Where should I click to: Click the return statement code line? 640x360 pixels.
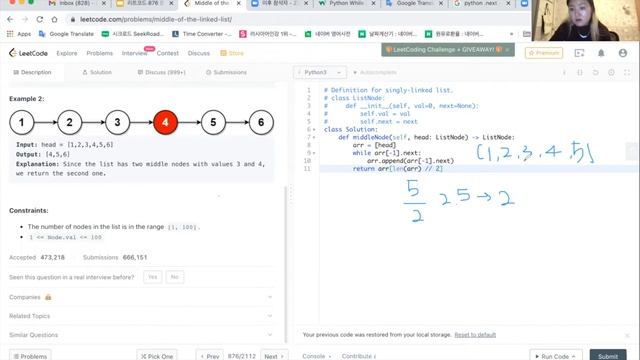tap(398, 169)
